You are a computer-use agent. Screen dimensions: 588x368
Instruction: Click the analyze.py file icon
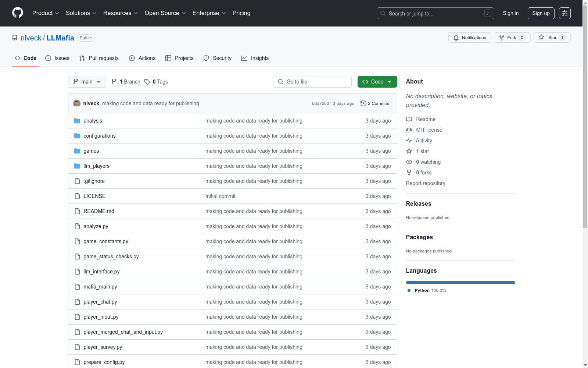[77, 226]
